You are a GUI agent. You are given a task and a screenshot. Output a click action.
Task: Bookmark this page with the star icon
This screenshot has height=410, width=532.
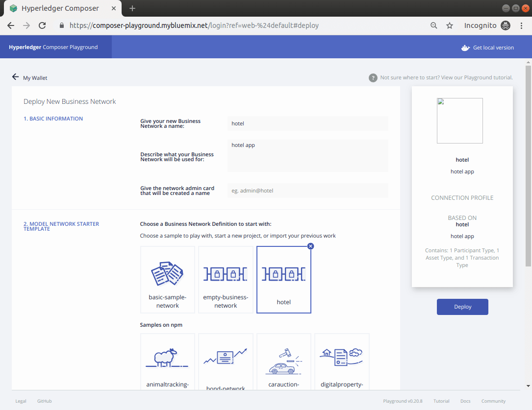tap(450, 25)
